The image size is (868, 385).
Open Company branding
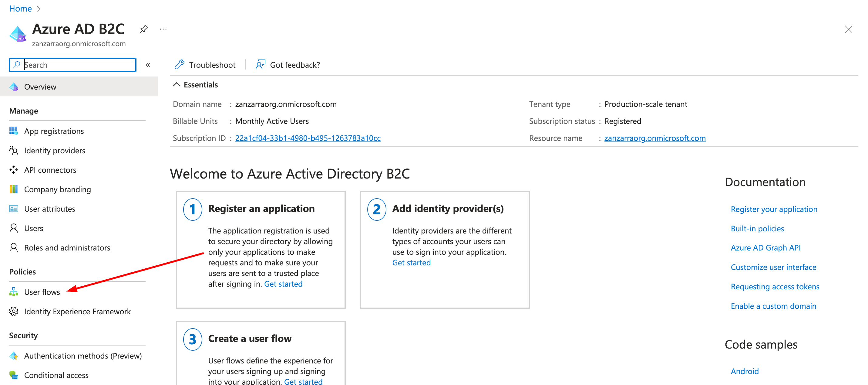(58, 189)
